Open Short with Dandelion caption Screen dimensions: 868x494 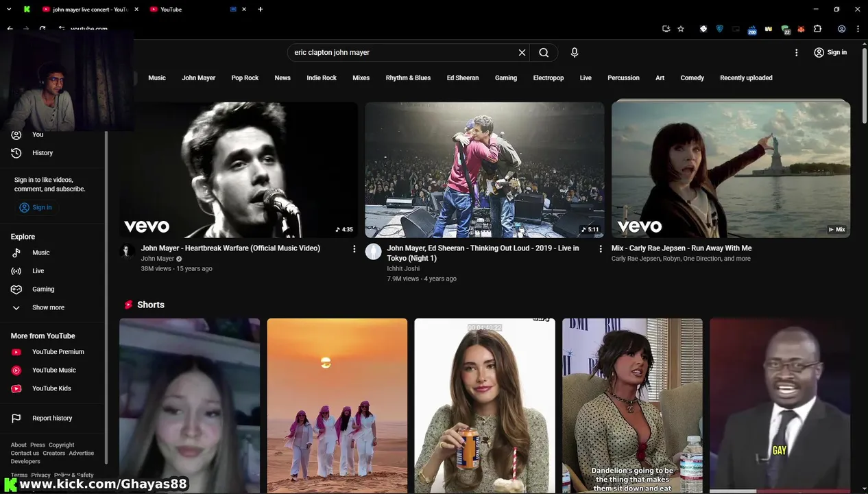point(632,405)
